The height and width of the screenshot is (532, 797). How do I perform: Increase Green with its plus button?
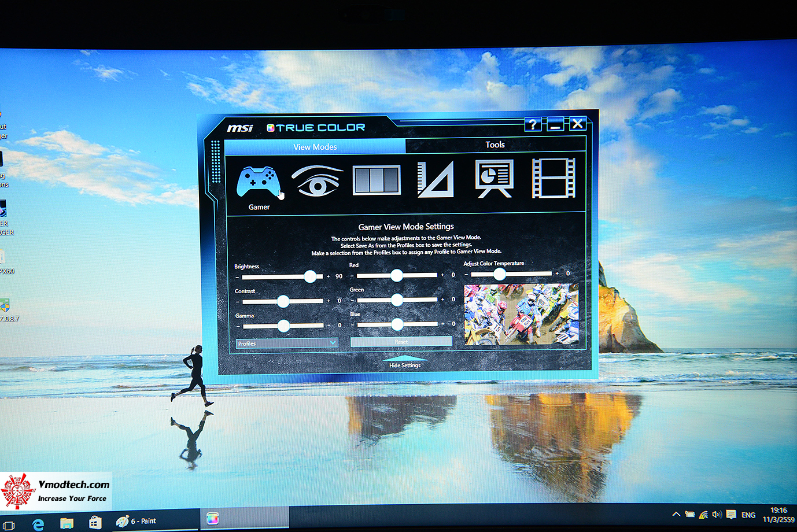pyautogui.click(x=443, y=299)
